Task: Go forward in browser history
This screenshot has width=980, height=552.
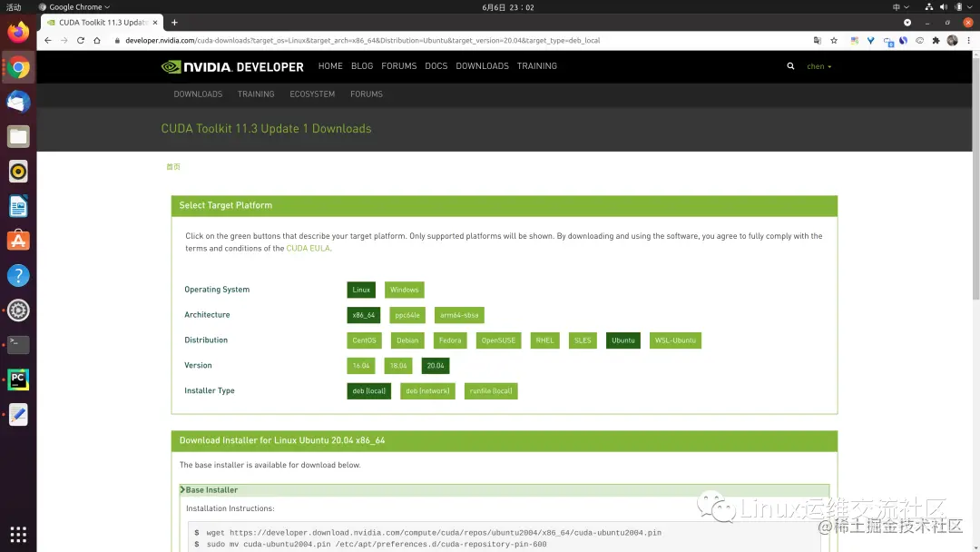Action: coord(64,40)
